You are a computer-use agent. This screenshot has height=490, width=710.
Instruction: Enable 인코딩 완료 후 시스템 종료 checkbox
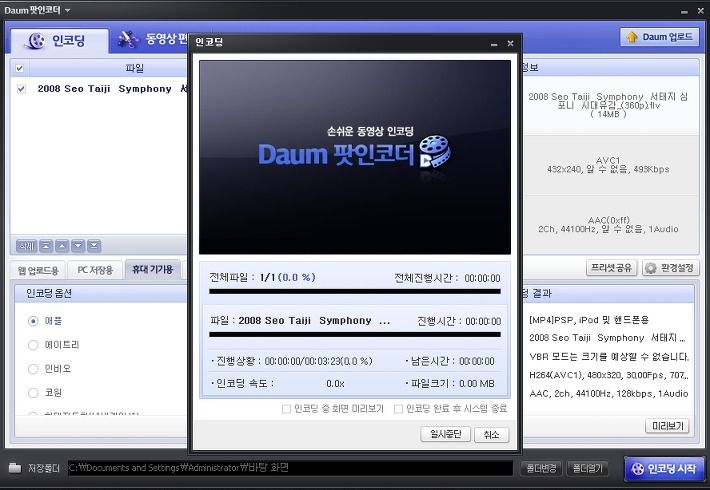(398, 409)
